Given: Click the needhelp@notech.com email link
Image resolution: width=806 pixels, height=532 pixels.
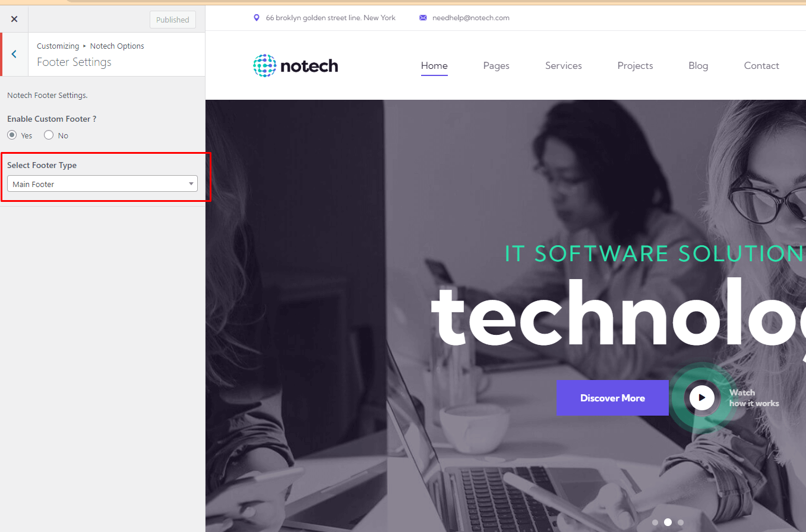Looking at the screenshot, I should click(x=471, y=18).
